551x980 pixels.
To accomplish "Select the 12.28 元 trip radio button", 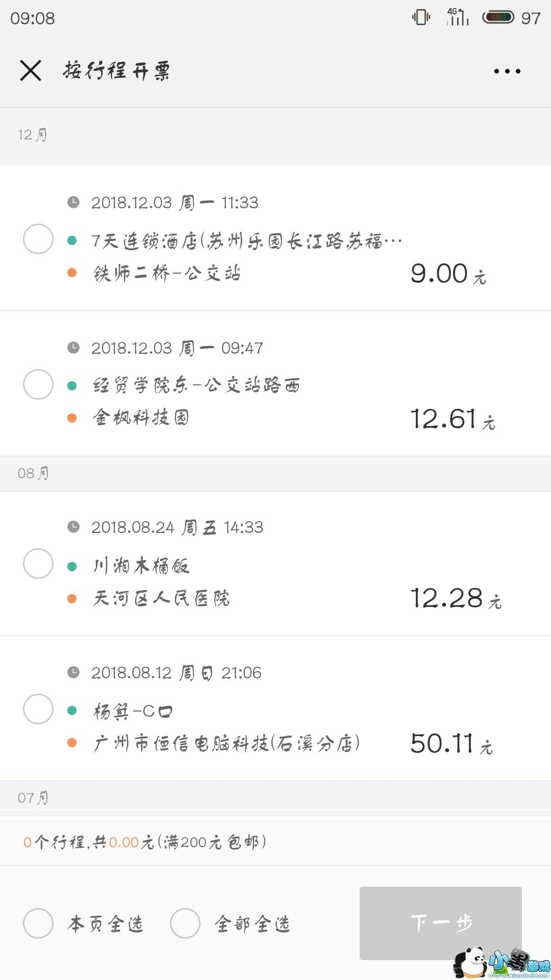I will click(x=38, y=563).
